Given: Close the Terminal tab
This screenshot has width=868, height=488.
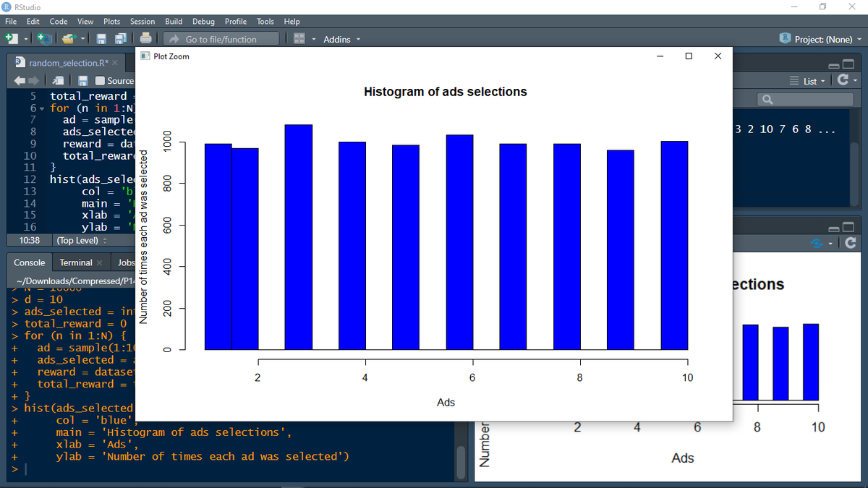Looking at the screenshot, I should pyautogui.click(x=99, y=263).
